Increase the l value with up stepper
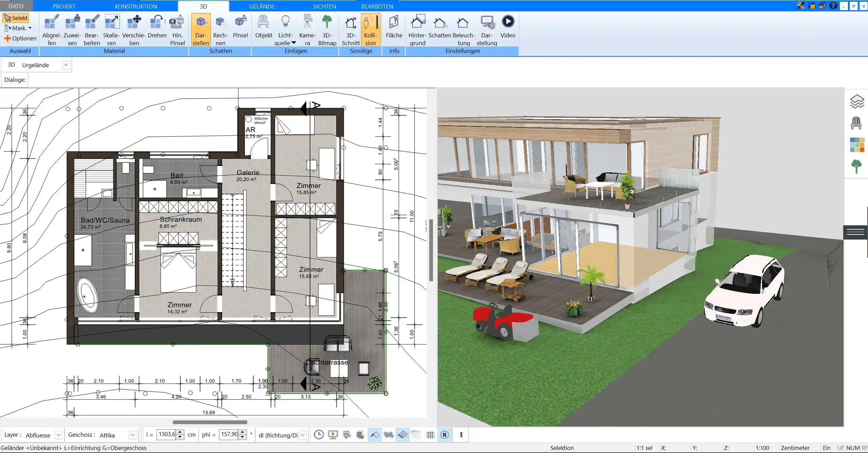The width and height of the screenshot is (868, 453). [181, 432]
